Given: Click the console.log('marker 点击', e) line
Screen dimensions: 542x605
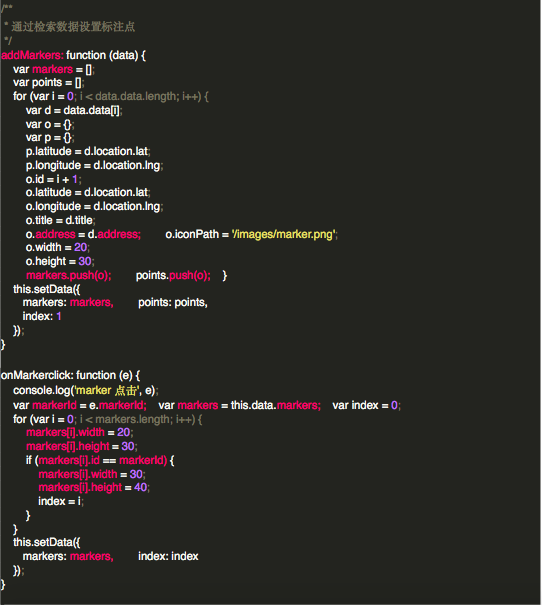Looking at the screenshot, I should click(x=86, y=390).
